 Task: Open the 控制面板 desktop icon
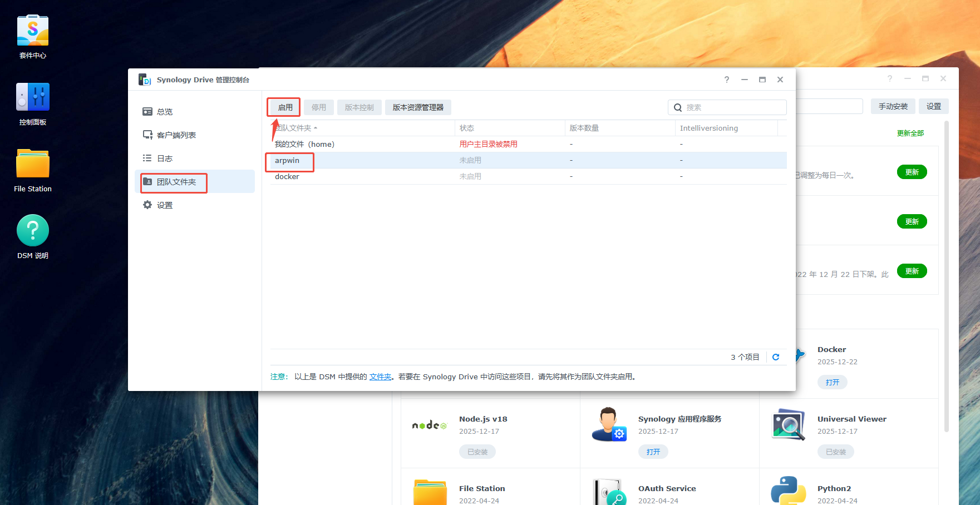(33, 98)
